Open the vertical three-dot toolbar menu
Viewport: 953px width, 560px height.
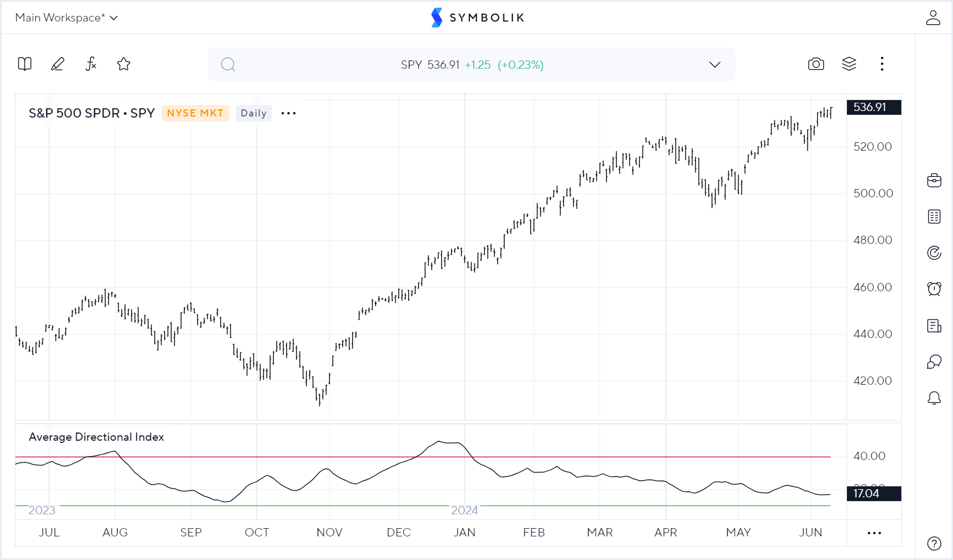[882, 64]
